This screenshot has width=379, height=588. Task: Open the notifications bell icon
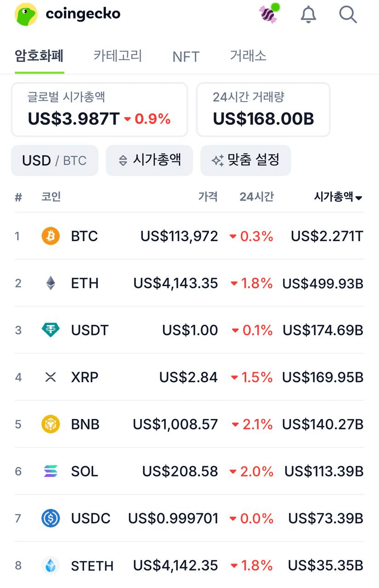(x=308, y=15)
